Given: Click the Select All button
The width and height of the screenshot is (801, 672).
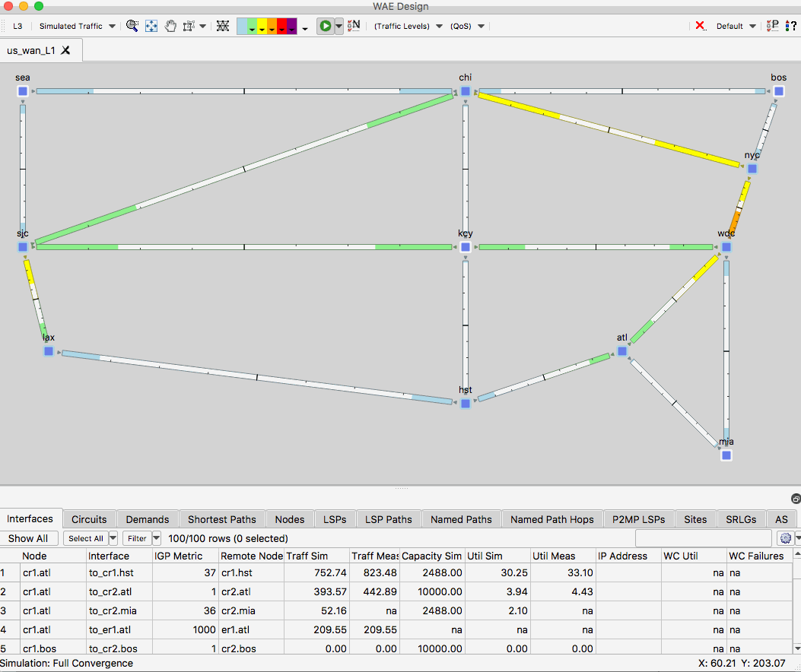Looking at the screenshot, I should coord(86,538).
